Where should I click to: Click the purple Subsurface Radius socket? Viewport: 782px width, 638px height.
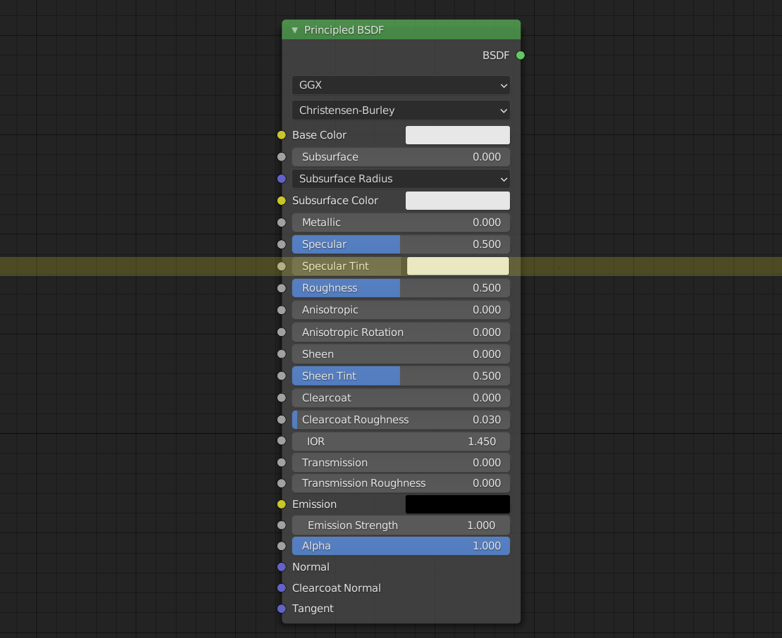pyautogui.click(x=281, y=179)
